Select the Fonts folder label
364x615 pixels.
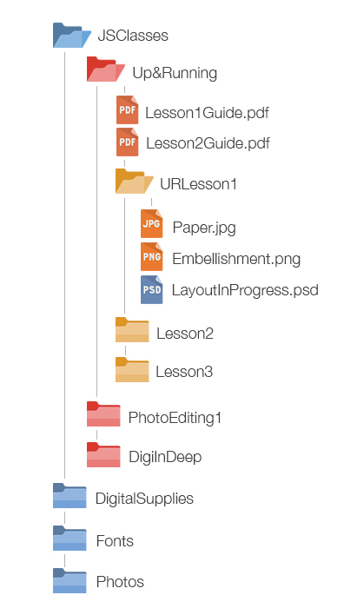[115, 541]
